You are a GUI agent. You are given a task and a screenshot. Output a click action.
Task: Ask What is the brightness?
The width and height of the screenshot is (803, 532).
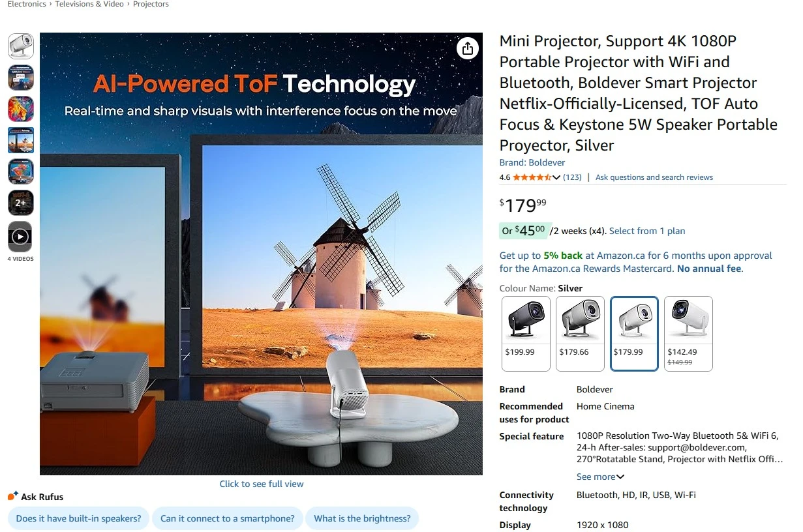362,518
